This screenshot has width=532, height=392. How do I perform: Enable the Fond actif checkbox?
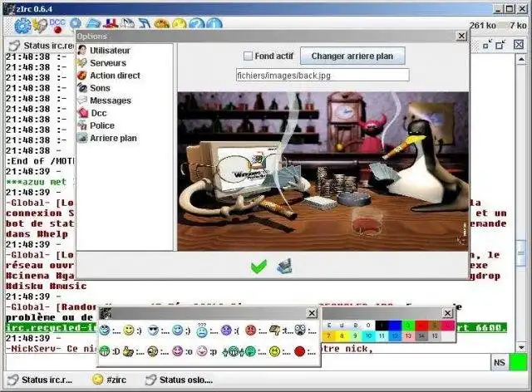(x=248, y=56)
